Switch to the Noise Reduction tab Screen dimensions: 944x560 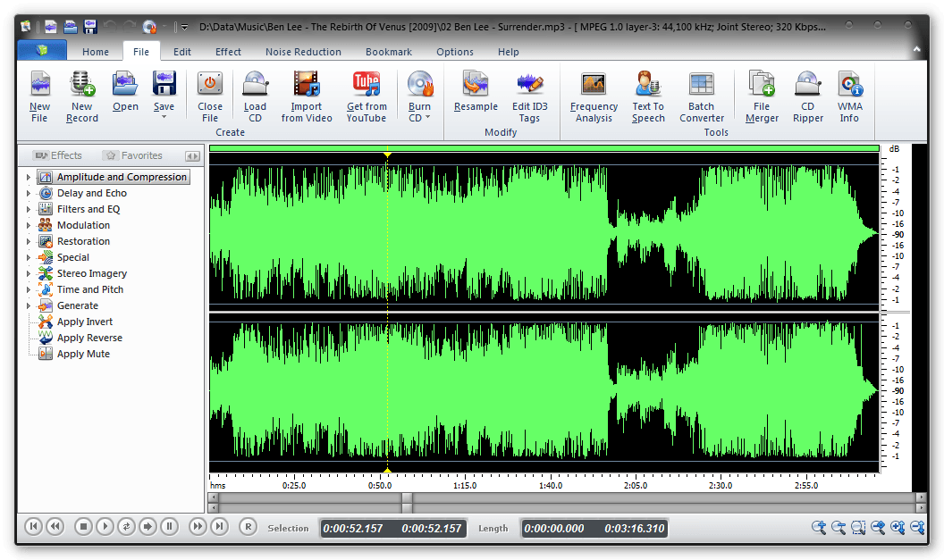coord(303,52)
